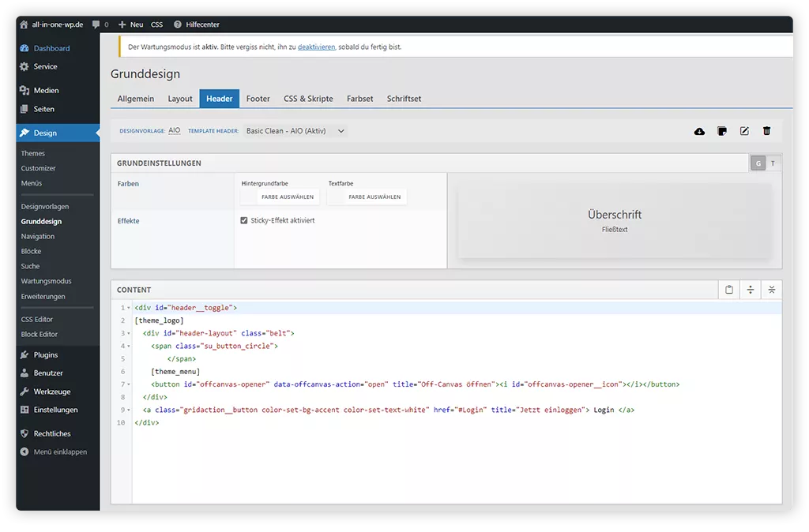
Task: Click the deaktivieren link in the notice
Action: (316, 47)
